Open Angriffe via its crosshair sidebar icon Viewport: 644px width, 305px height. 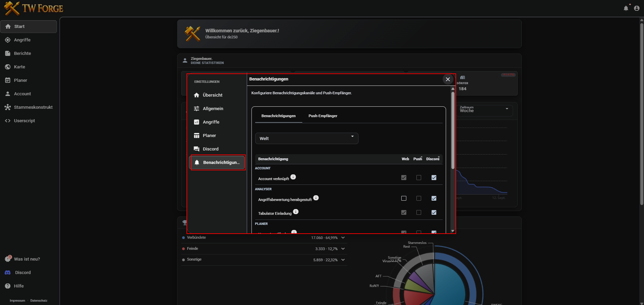pos(8,40)
